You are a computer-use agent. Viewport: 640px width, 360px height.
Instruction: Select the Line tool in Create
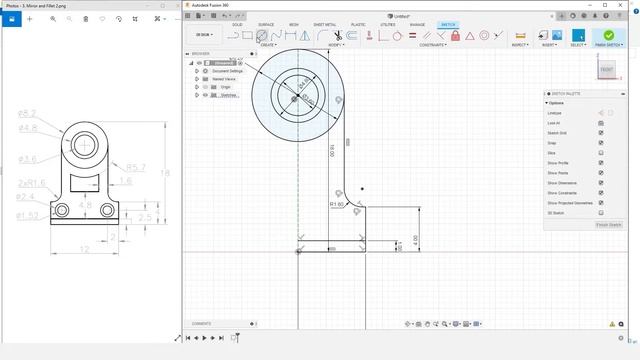pyautogui.click(x=233, y=36)
